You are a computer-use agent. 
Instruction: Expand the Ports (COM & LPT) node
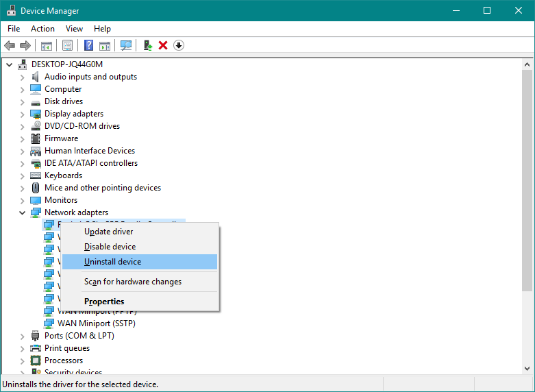[x=22, y=336]
